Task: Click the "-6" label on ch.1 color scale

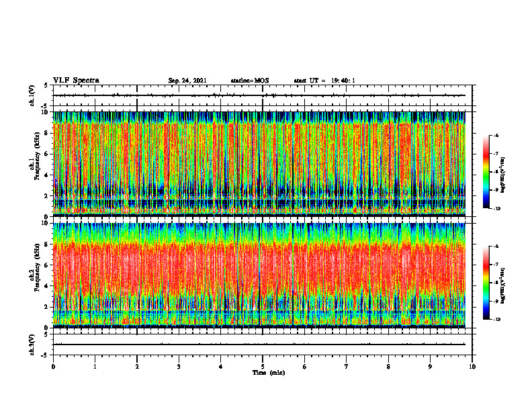Action: point(496,135)
